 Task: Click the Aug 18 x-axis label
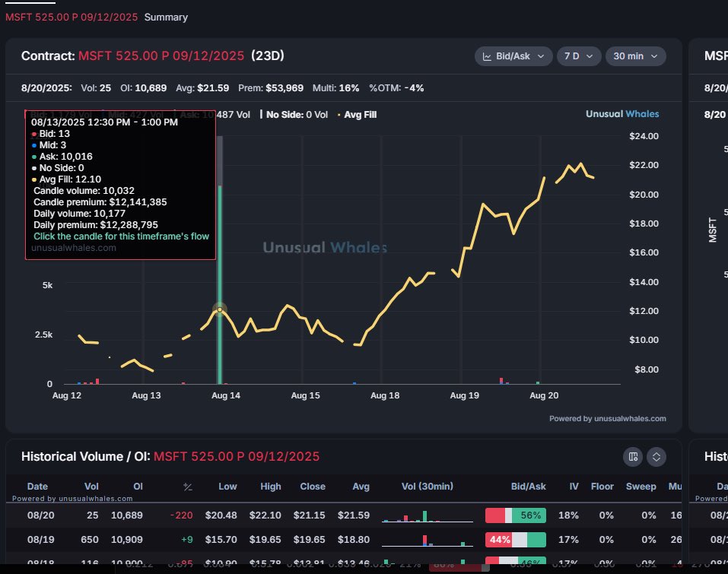point(385,395)
